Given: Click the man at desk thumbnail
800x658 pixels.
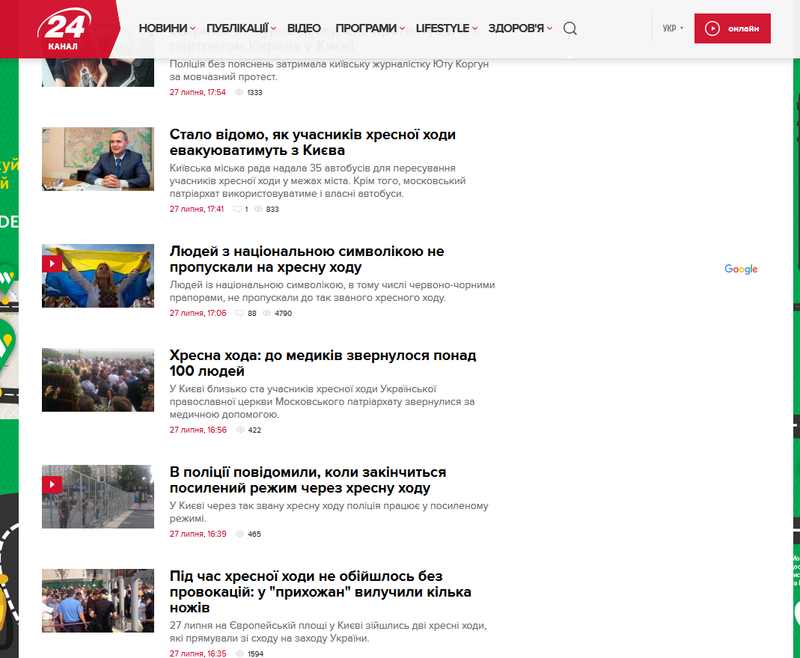Looking at the screenshot, I should [97, 159].
